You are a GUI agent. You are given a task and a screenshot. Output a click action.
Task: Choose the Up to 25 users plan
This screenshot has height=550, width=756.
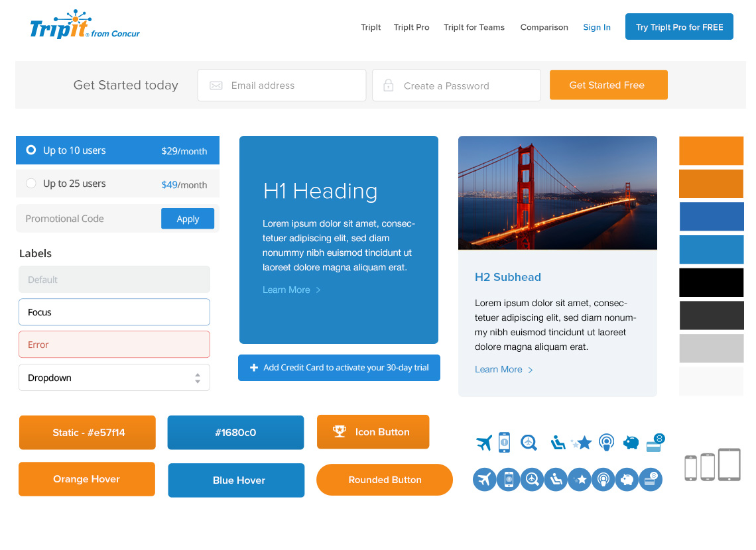[31, 184]
